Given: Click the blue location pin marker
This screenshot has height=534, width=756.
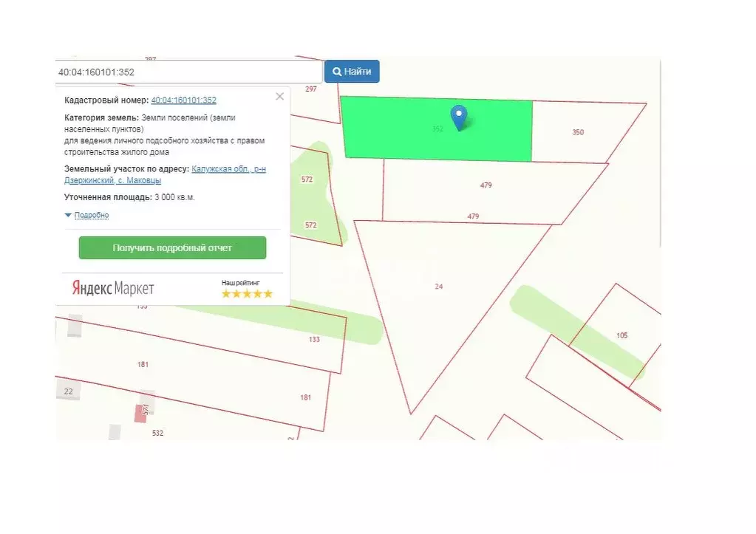Looking at the screenshot, I should 459,117.
